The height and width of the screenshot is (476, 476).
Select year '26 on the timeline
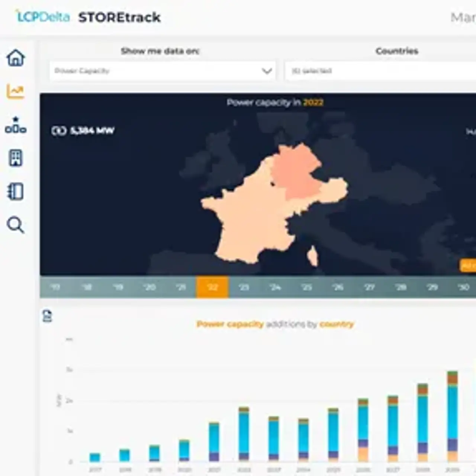(338, 287)
